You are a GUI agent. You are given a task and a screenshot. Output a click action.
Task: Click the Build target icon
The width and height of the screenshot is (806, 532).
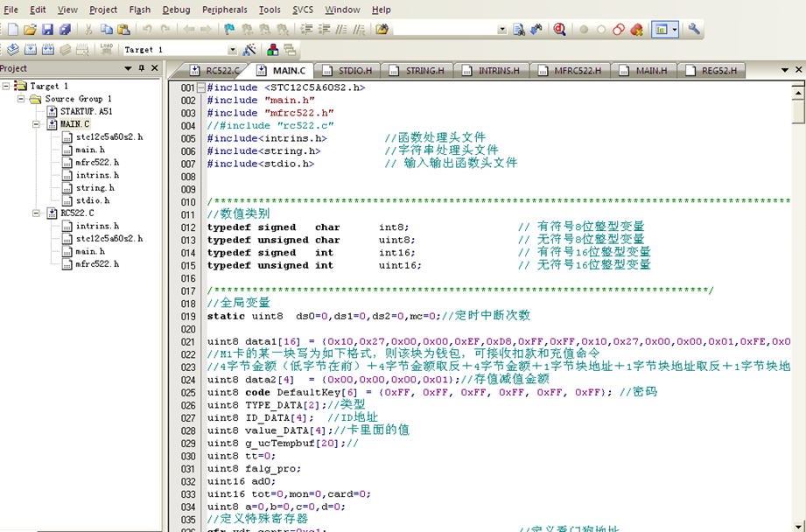(30, 50)
